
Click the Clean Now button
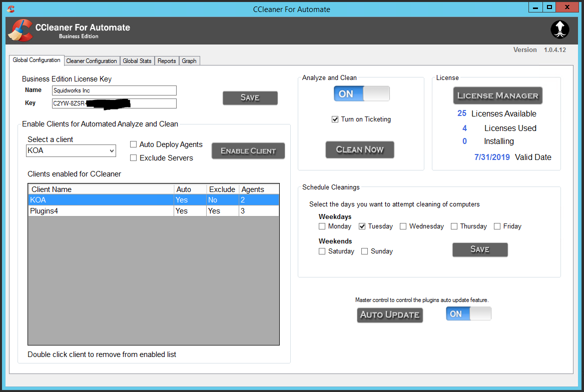point(360,149)
